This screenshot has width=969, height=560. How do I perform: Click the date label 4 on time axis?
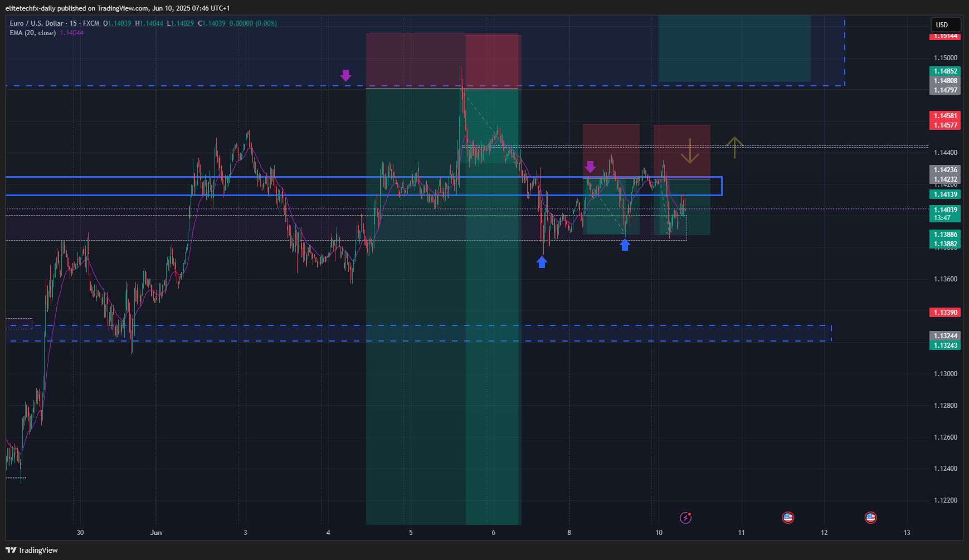point(328,533)
